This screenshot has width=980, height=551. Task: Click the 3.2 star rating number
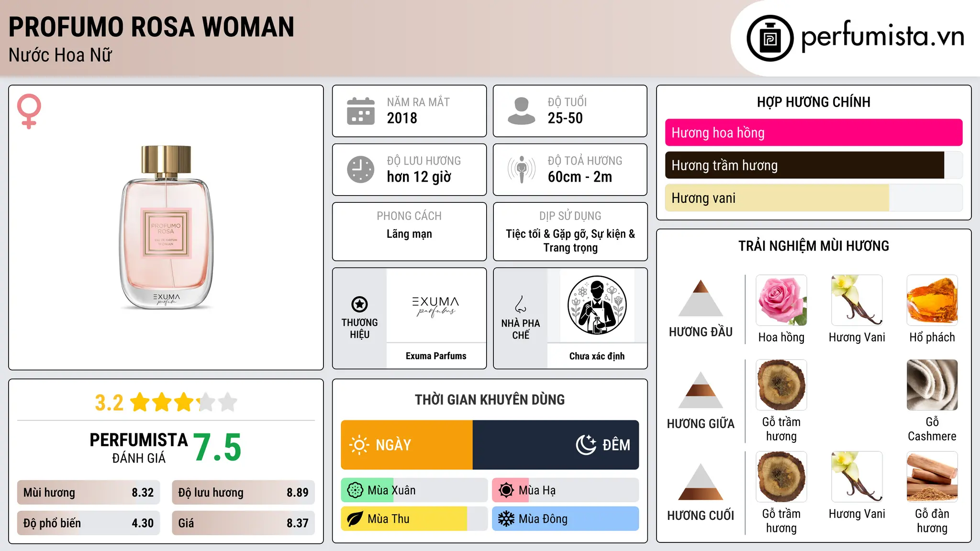pos(109,402)
